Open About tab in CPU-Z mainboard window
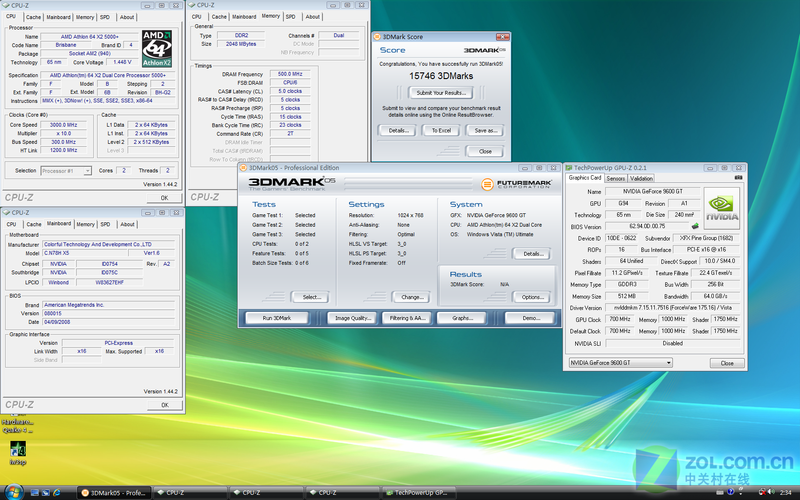800x500 pixels. (x=127, y=224)
